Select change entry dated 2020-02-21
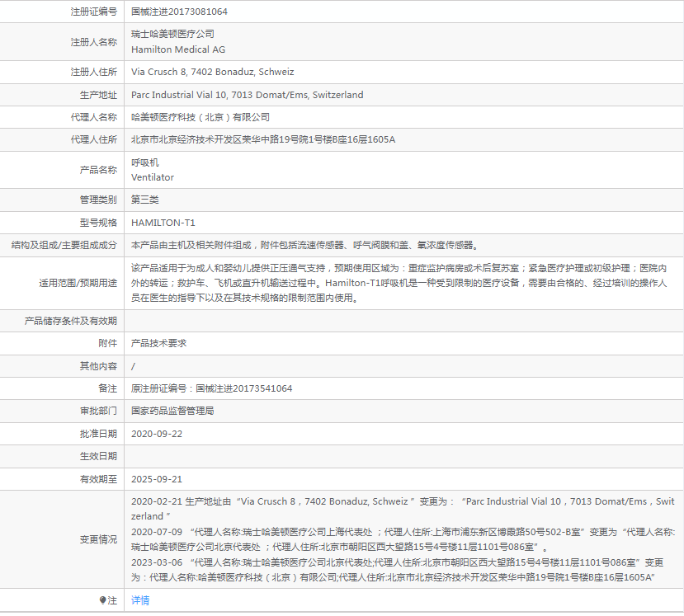The width and height of the screenshot is (684, 616). [x=403, y=509]
